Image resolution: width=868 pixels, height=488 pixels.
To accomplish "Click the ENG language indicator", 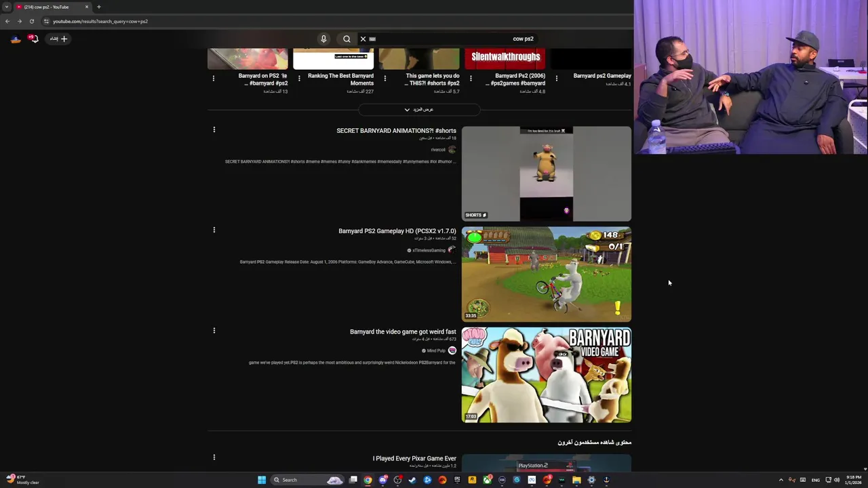I will coord(815,480).
